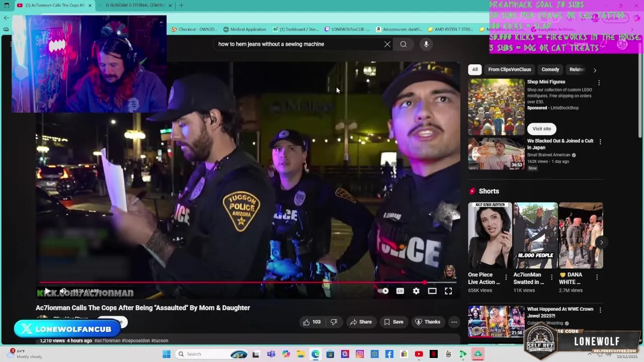Toggle autoplay switch in player
The width and height of the screenshot is (644, 362).
383,291
